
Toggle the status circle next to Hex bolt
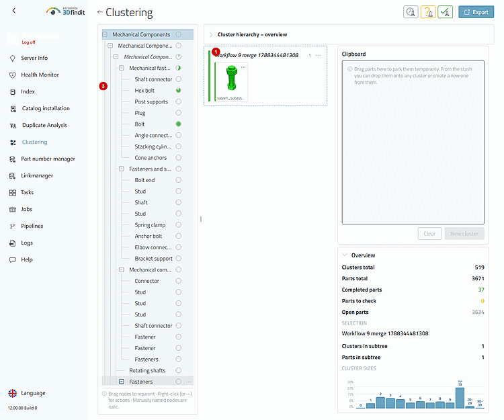point(178,90)
